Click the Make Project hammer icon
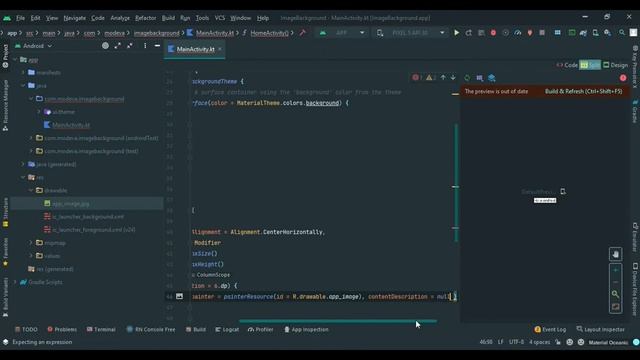640x360 pixels. point(302,33)
